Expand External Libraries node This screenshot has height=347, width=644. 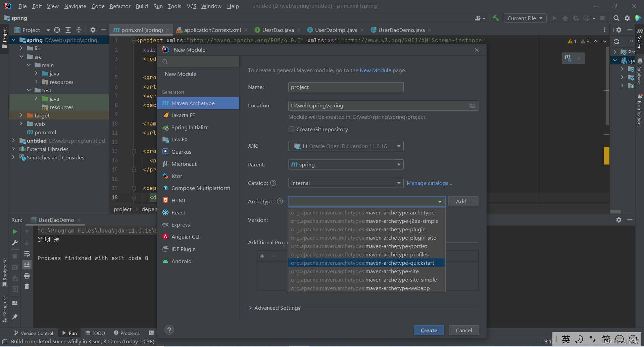[13, 149]
